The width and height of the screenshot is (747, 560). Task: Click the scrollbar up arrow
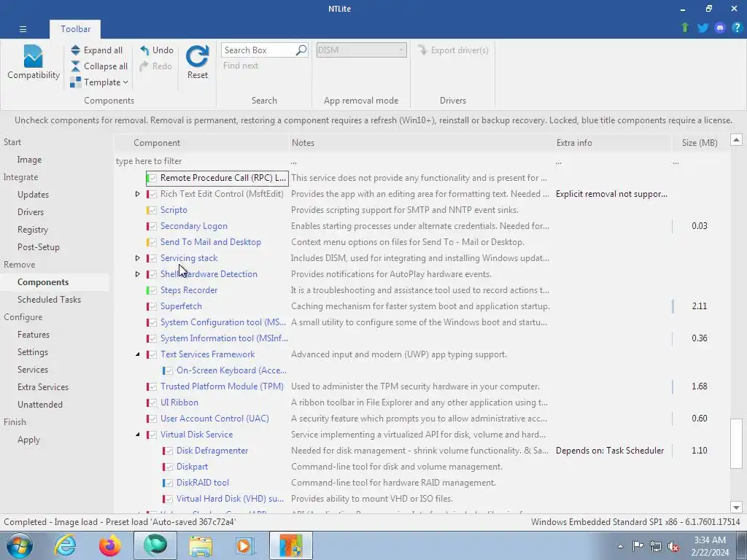(737, 140)
